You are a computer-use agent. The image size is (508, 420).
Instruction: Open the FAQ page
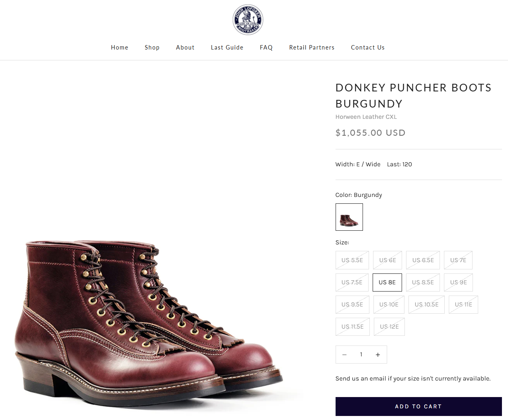click(x=266, y=48)
